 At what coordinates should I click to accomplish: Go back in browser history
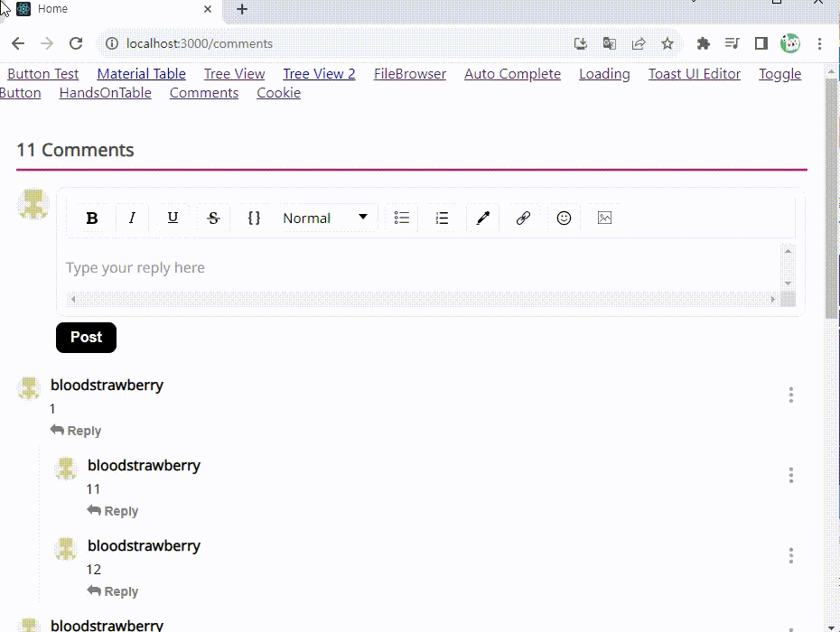18,43
